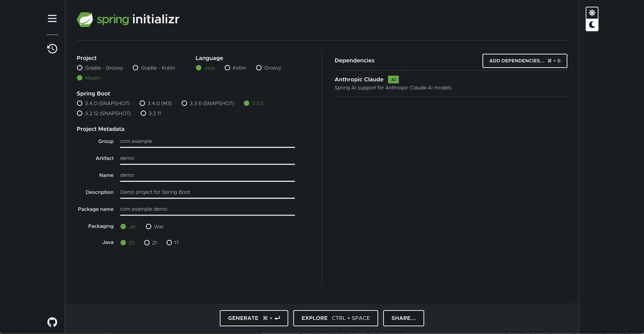The height and width of the screenshot is (334, 644).
Task: Select Gradle - Kotlin project
Action: (x=154, y=68)
